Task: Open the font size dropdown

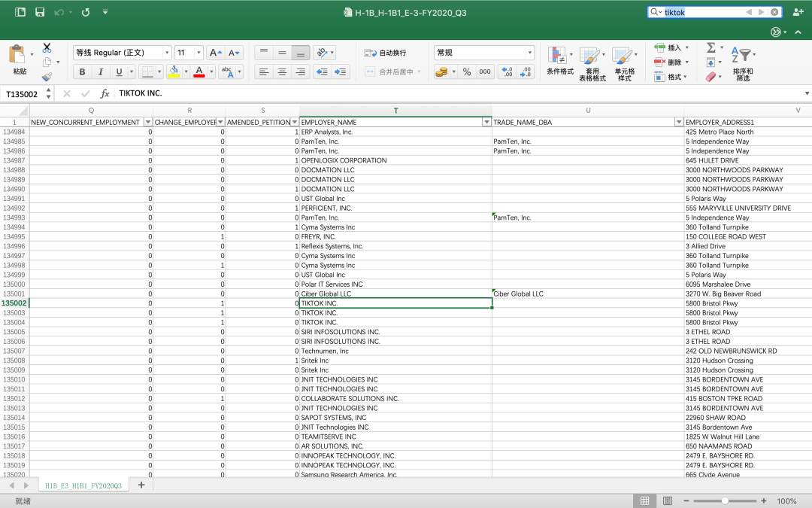Action: pos(198,53)
